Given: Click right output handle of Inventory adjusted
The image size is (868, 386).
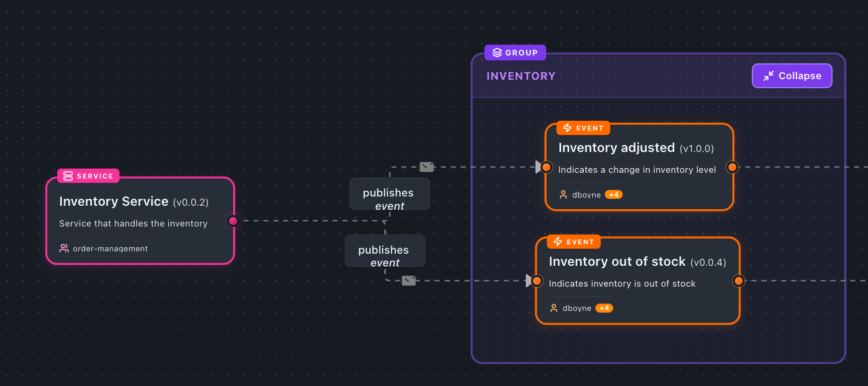Looking at the screenshot, I should [732, 167].
